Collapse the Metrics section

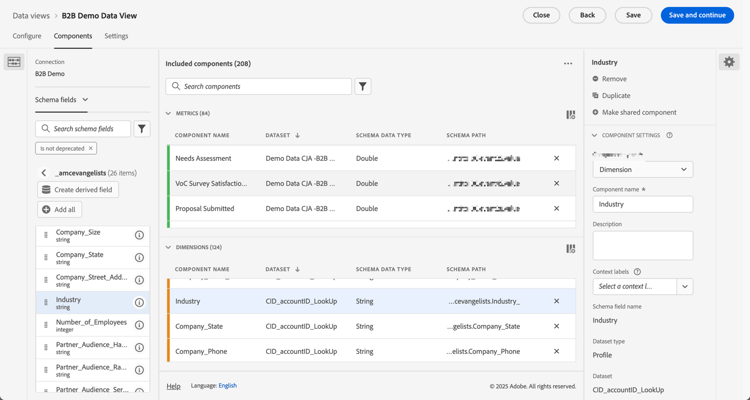click(169, 114)
